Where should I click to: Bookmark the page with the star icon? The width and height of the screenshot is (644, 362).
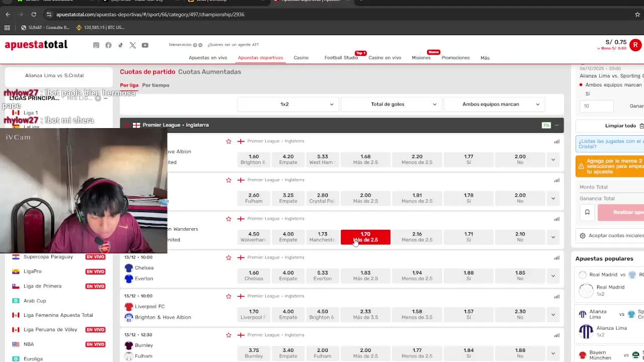click(637, 15)
